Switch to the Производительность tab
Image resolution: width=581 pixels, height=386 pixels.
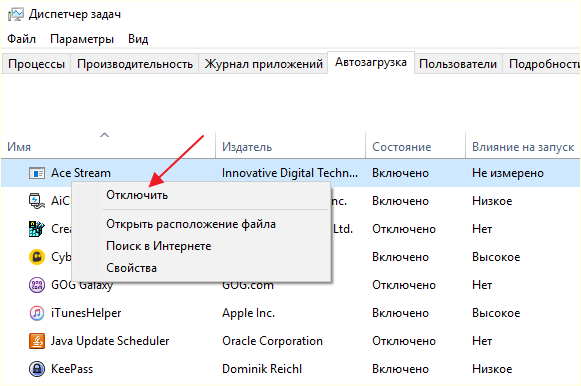tap(135, 64)
